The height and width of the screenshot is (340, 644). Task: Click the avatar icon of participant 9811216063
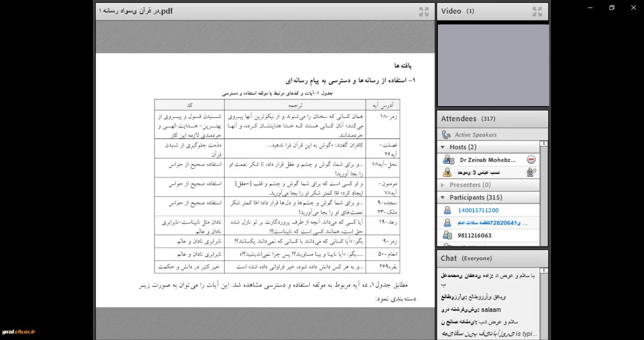click(x=447, y=235)
